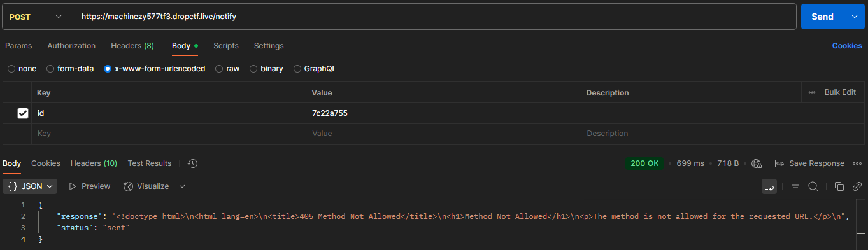Search in the response body
868x250 pixels.
click(813, 186)
